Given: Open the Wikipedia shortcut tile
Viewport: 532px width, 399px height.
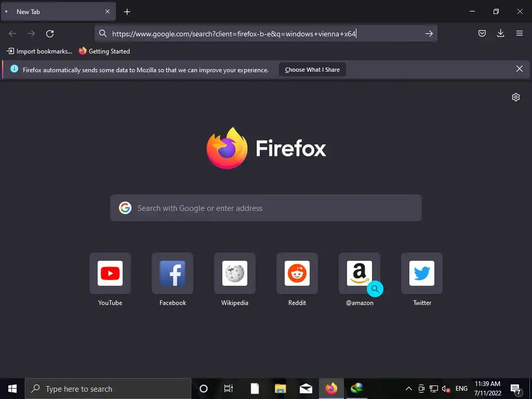Looking at the screenshot, I should [235, 273].
